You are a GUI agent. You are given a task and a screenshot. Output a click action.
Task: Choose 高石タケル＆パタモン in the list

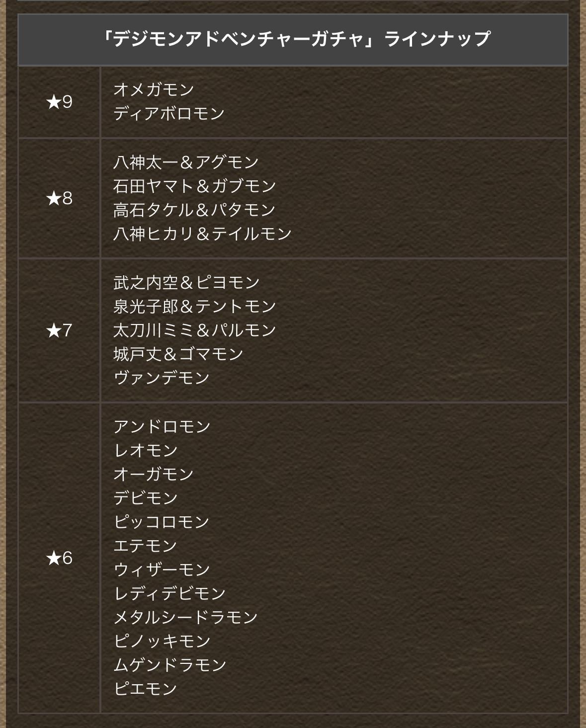194,210
